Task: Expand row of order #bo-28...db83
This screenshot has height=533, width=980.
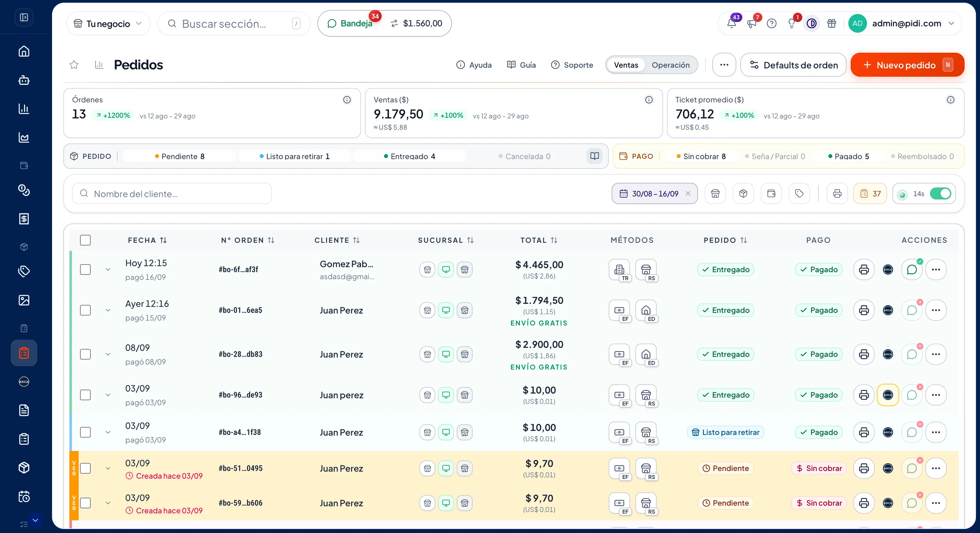Action: click(108, 354)
